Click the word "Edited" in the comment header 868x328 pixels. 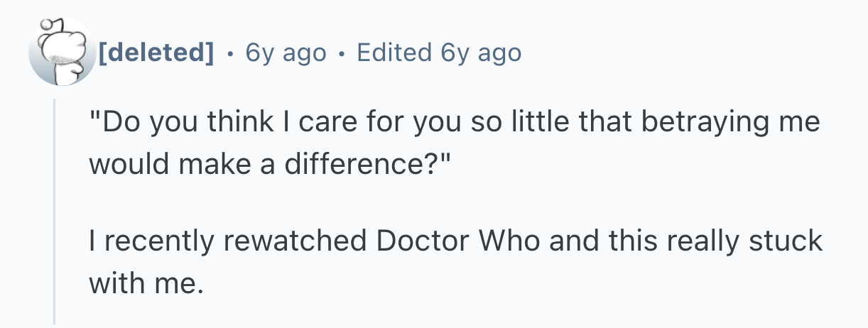[394, 53]
